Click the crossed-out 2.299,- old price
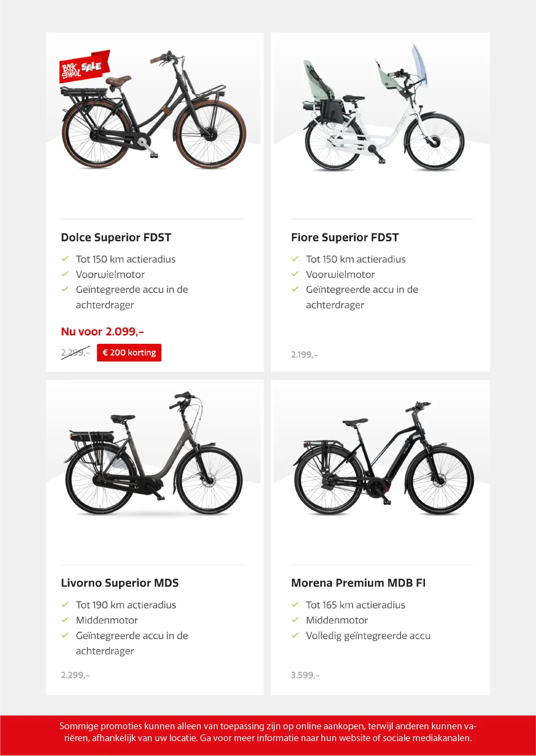 [75, 353]
